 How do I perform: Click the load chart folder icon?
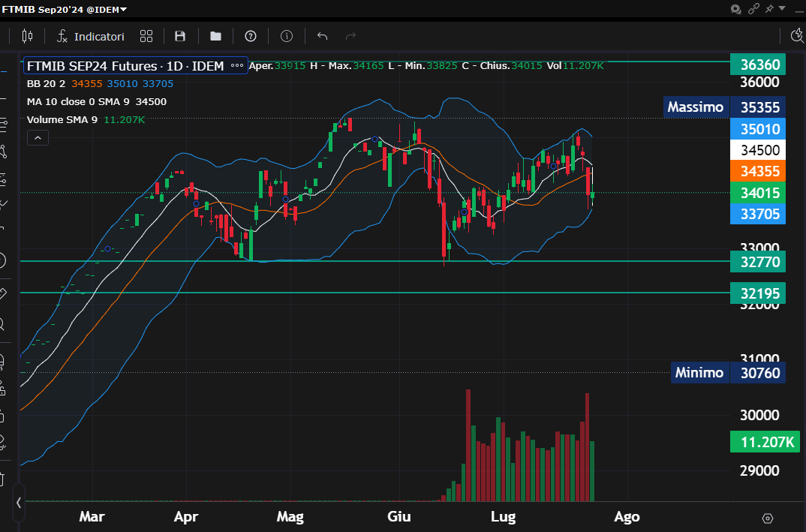[215, 36]
